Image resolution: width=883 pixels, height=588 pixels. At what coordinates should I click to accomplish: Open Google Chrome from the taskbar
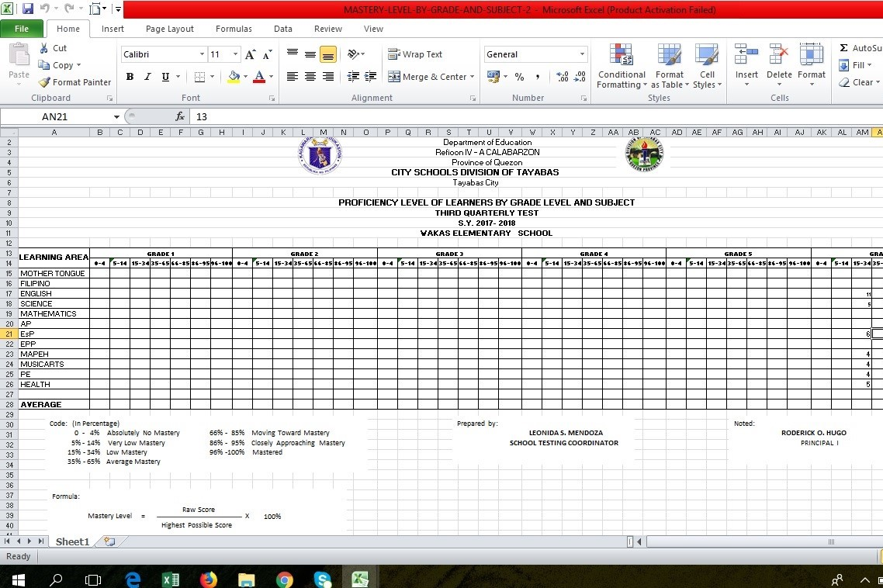click(x=285, y=579)
